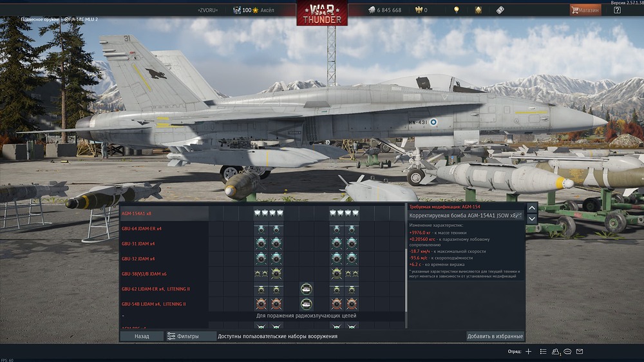The height and width of the screenshot is (362, 644).
Task: Click the Назад back button
Action: tap(142, 336)
